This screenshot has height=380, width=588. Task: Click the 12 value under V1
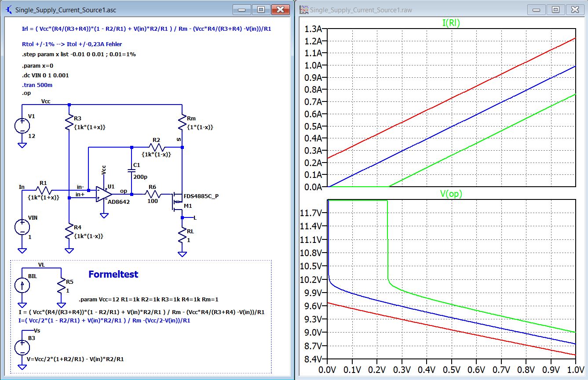pos(32,136)
